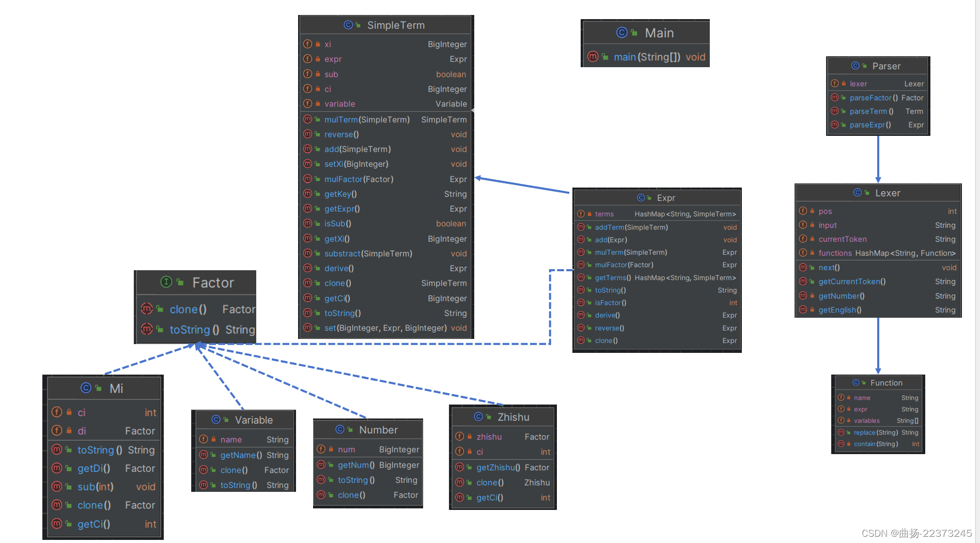Select the currentToken field in Lexer
The height and width of the screenshot is (543, 980).
click(x=878, y=239)
